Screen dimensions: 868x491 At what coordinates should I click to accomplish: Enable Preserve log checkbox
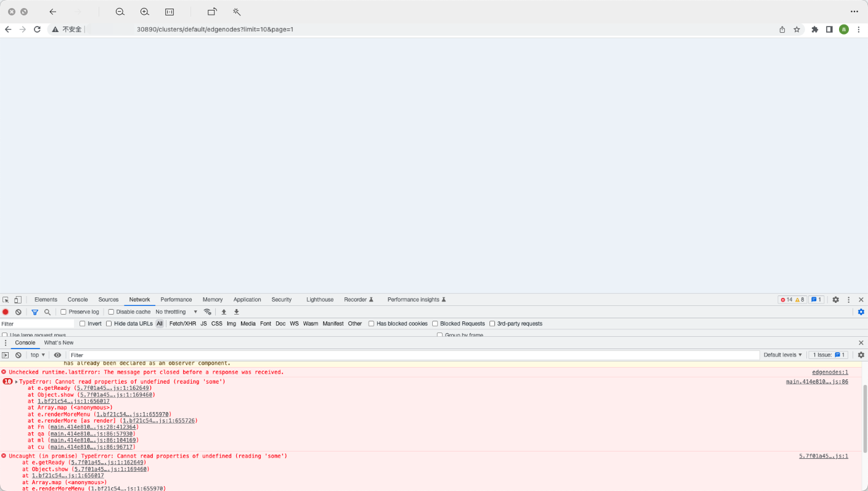pyautogui.click(x=63, y=312)
